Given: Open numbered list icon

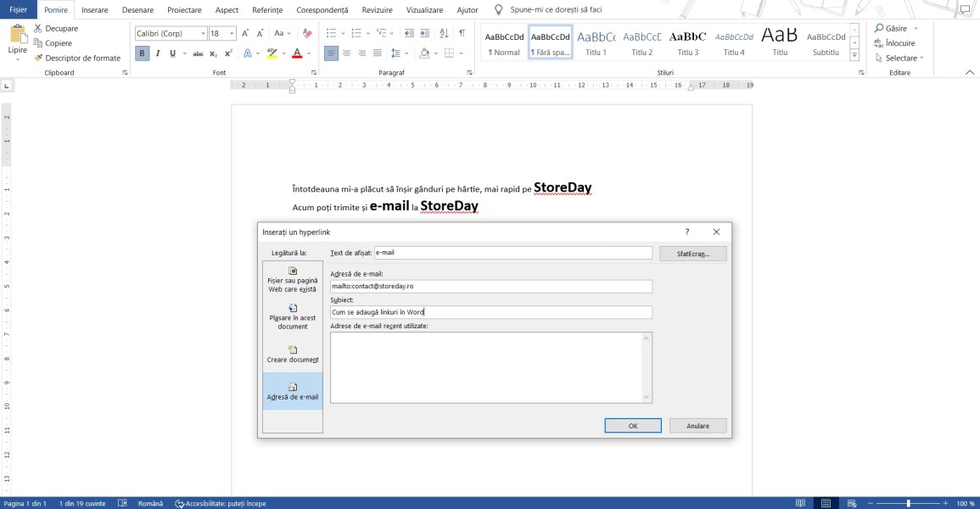Looking at the screenshot, I should (356, 34).
